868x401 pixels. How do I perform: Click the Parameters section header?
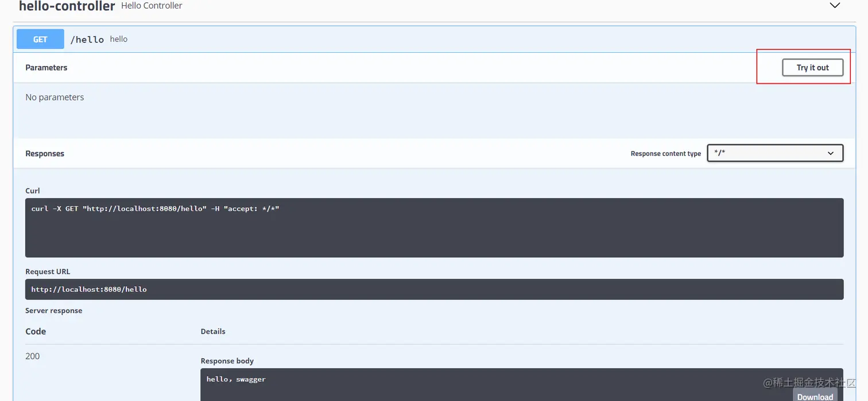(x=46, y=68)
